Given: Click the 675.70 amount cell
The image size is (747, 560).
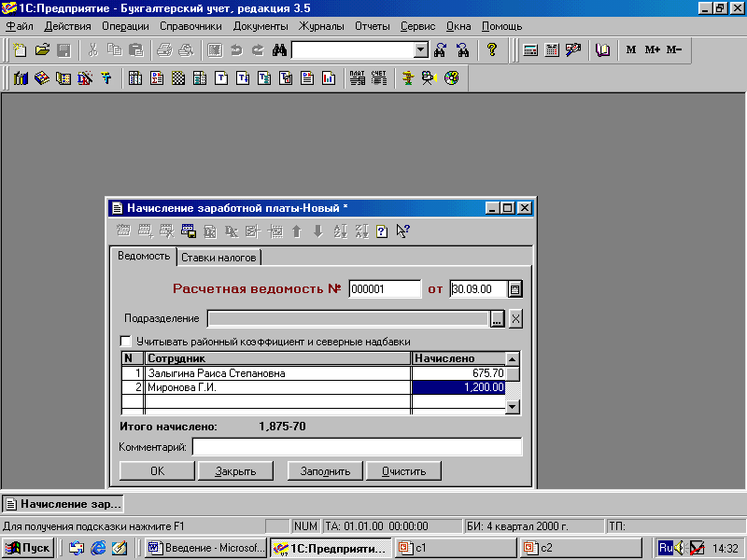Looking at the screenshot, I should coord(458,372).
